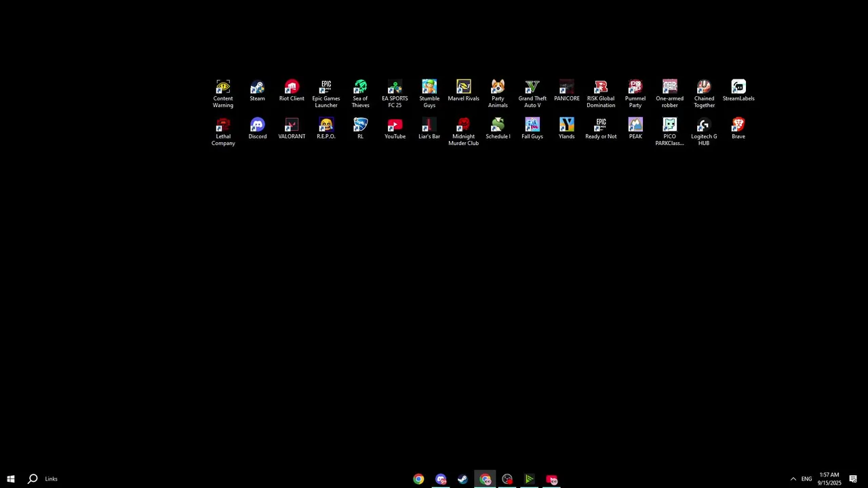Image resolution: width=868 pixels, height=488 pixels.
Task: Click the taskbar search magnifier
Action: 32,479
